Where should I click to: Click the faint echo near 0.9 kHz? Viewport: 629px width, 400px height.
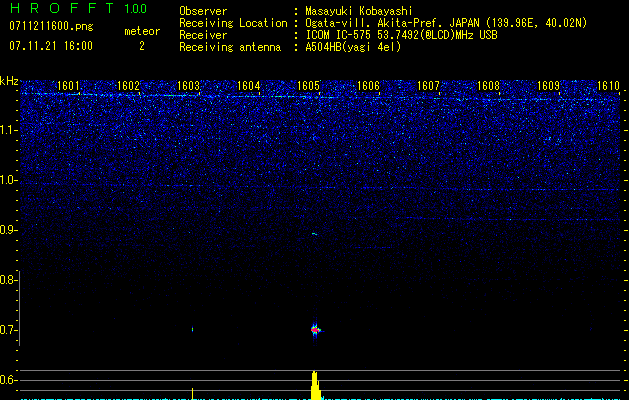pos(314,234)
